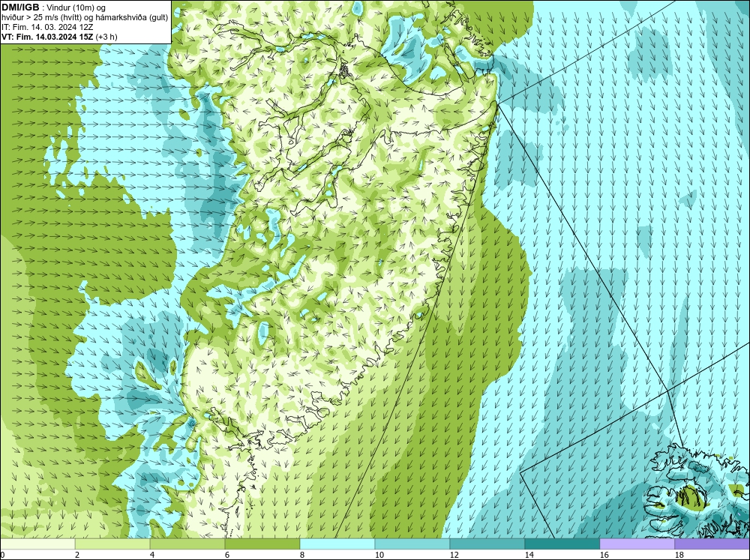Click the 6–8 m/s olive green legend swatch
The width and height of the screenshot is (750, 560).
[262, 544]
